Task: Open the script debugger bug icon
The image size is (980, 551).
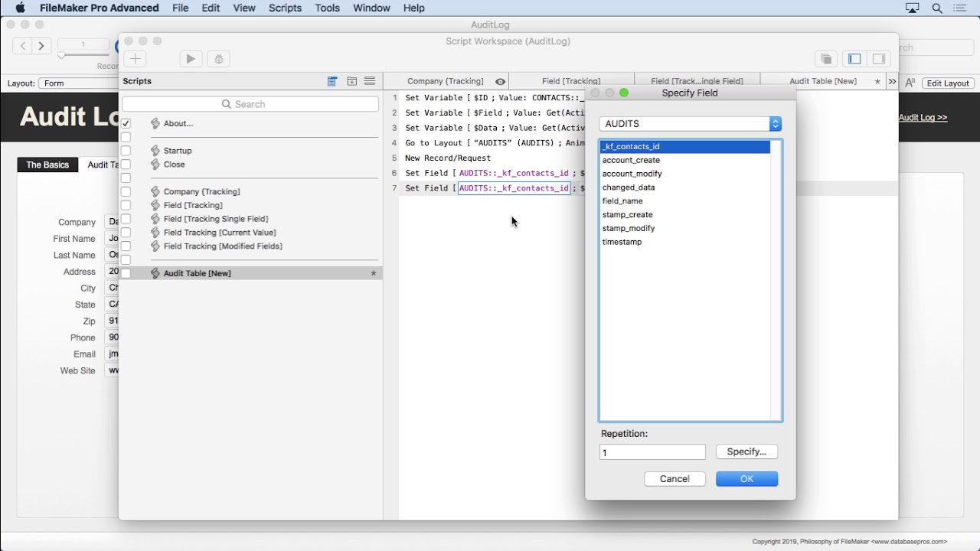Action: coord(219,59)
